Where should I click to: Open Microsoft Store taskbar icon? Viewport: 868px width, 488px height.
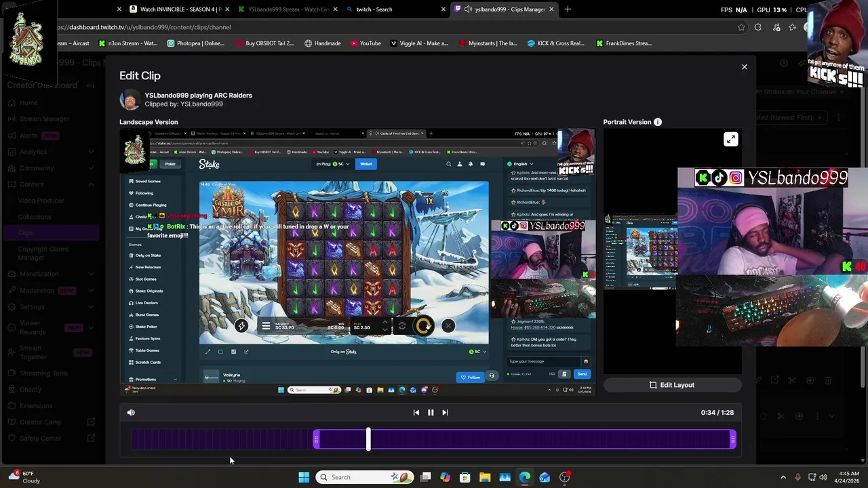(x=465, y=477)
